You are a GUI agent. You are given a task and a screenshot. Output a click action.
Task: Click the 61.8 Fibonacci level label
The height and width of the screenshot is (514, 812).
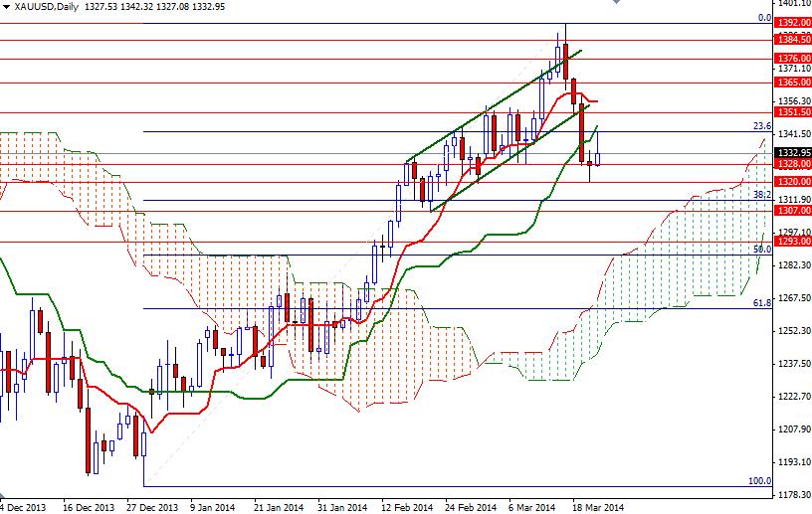coord(761,302)
